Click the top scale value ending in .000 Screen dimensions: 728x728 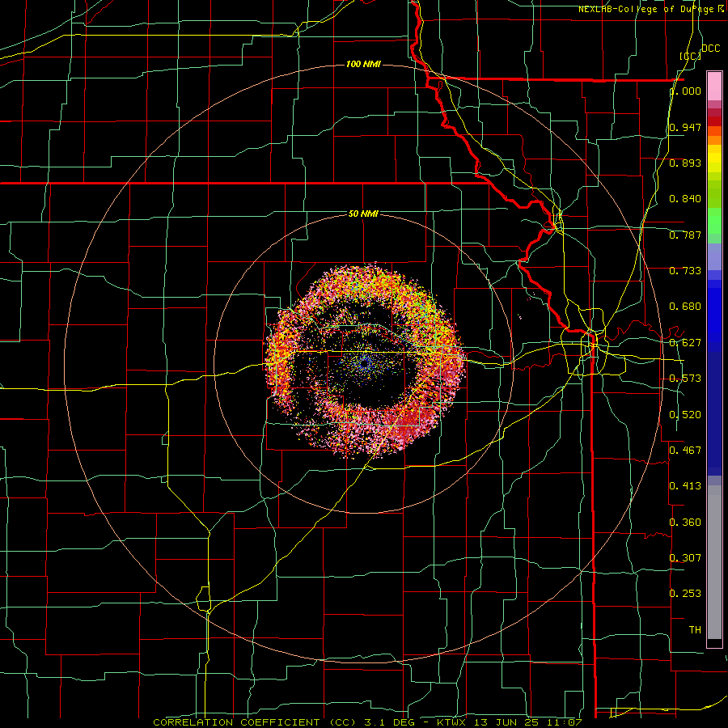coord(685,91)
